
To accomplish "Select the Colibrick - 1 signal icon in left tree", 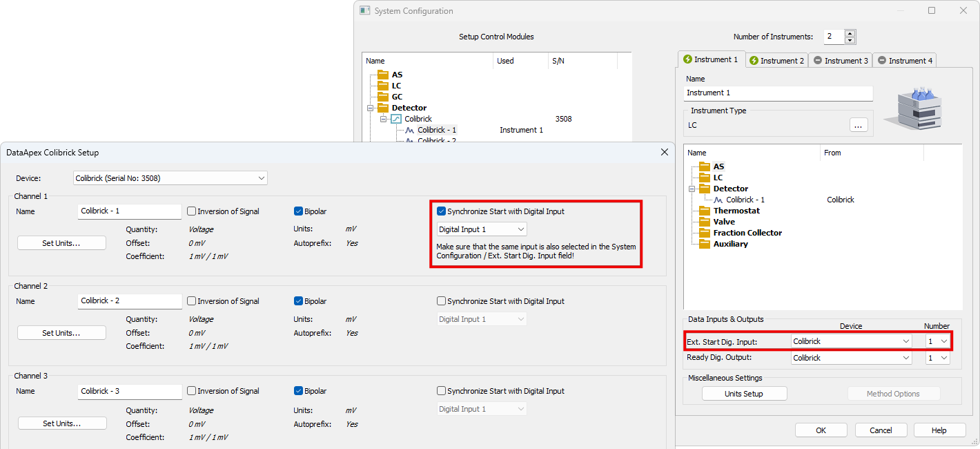I will coord(409,130).
